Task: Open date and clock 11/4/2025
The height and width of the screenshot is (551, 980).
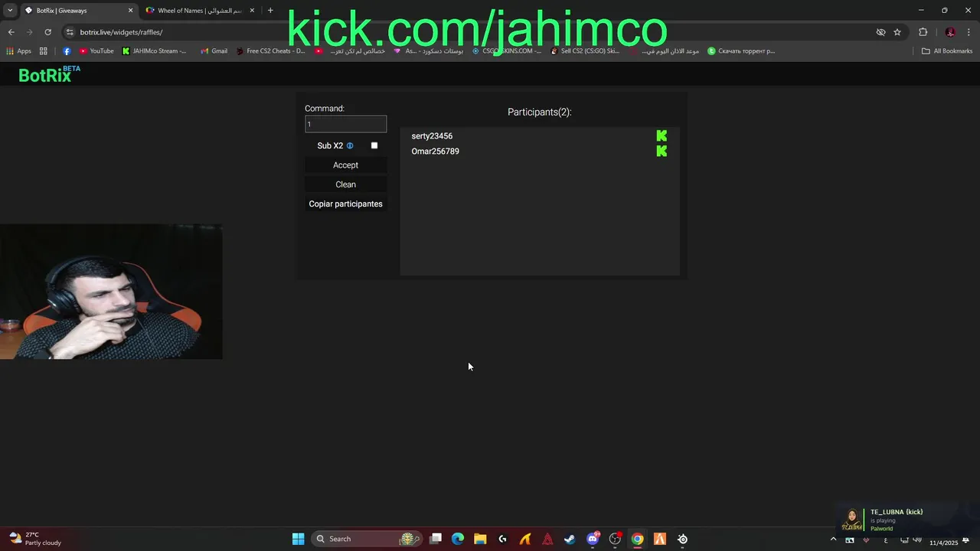Action: [943, 543]
